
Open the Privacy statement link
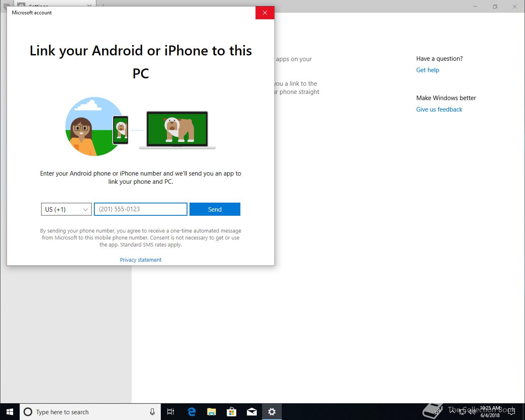point(141,260)
